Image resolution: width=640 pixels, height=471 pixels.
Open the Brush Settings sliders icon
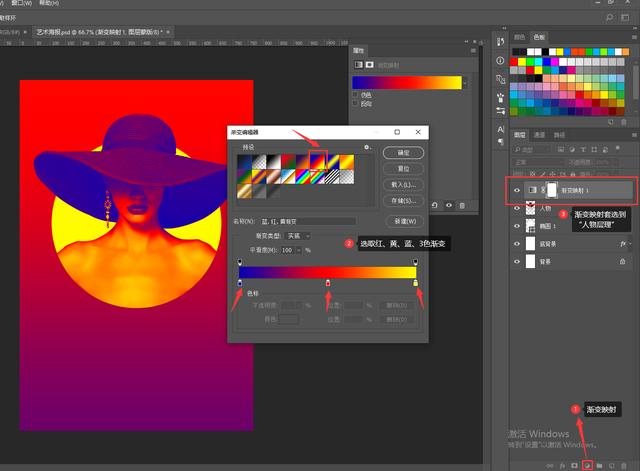500,111
